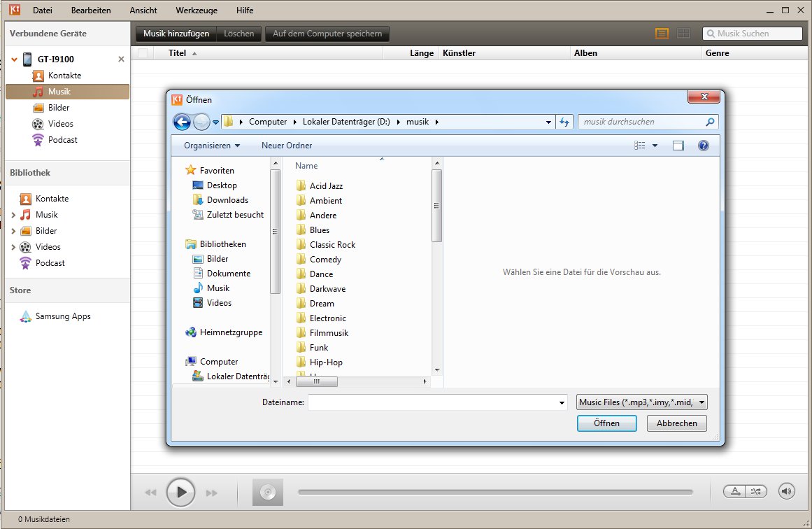Click the speaker volume icon
Viewport: 812px width, 529px height.
pos(787,491)
